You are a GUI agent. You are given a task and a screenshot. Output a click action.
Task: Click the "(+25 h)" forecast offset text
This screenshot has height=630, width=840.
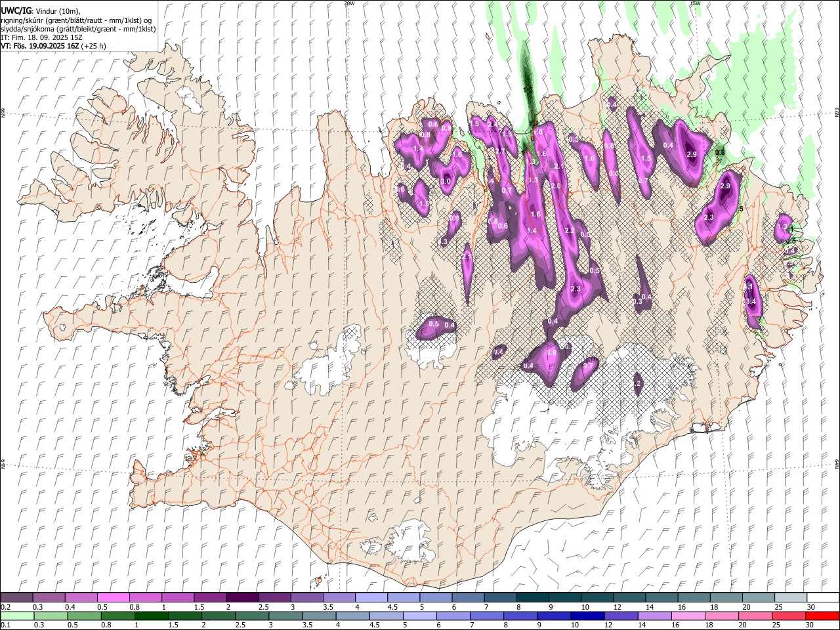point(93,46)
